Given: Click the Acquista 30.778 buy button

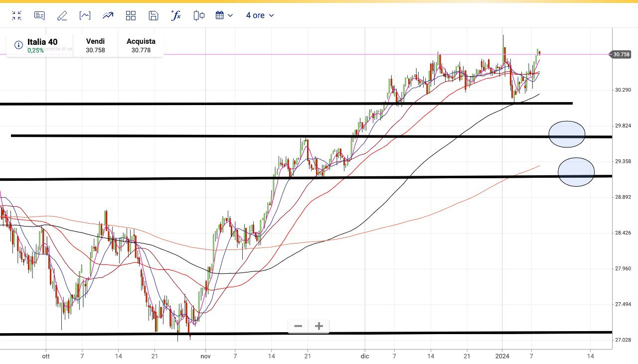Looking at the screenshot, I should pyautogui.click(x=141, y=45).
